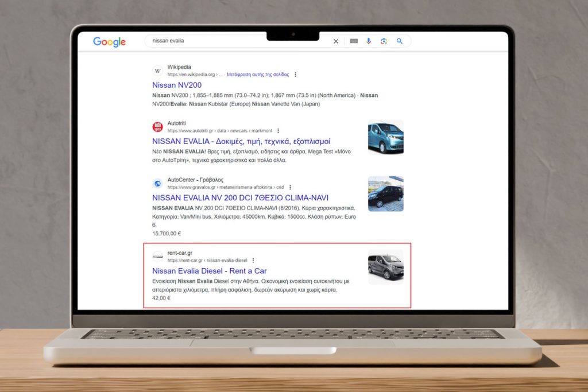This screenshot has height=392, width=588.
Task: Click the blue Nissan Evalia thumbnail
Action: 386,137
